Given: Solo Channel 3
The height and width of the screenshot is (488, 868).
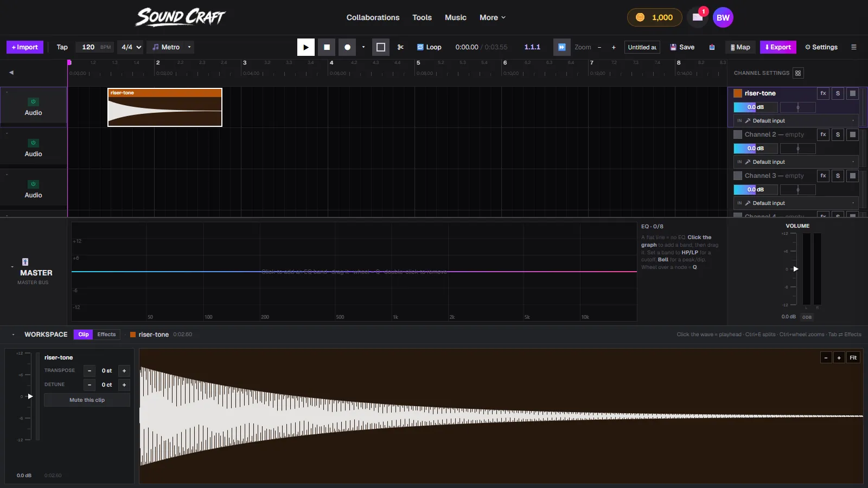Looking at the screenshot, I should [x=838, y=176].
